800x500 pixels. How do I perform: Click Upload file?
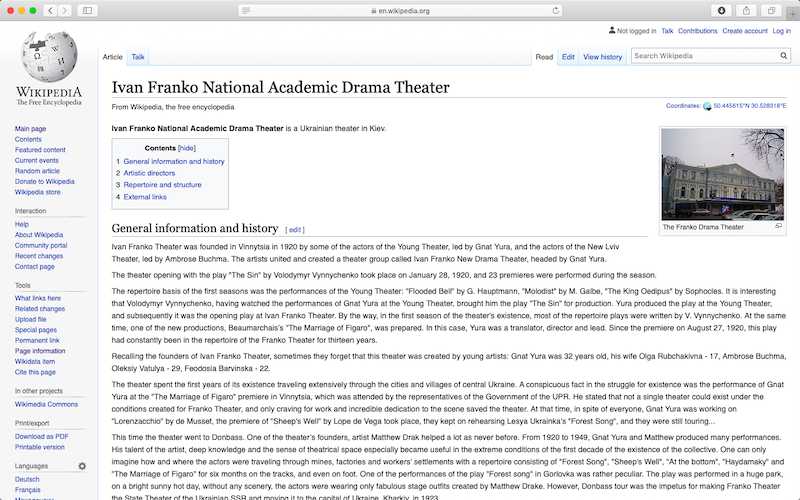[x=30, y=319]
